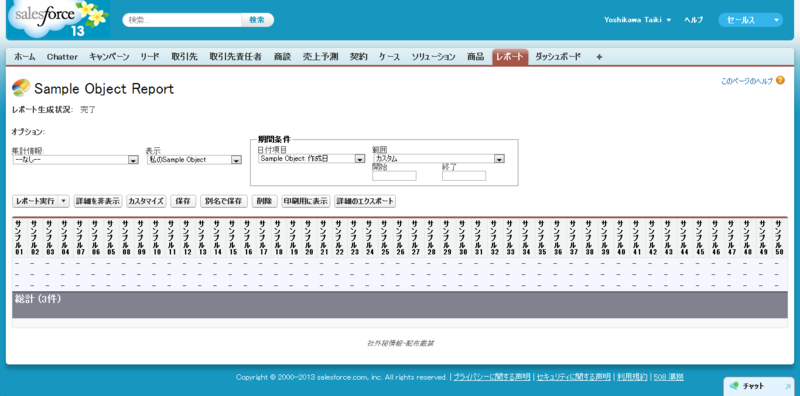
Task: Open the 508 準拠 footer link
Action: click(x=668, y=377)
